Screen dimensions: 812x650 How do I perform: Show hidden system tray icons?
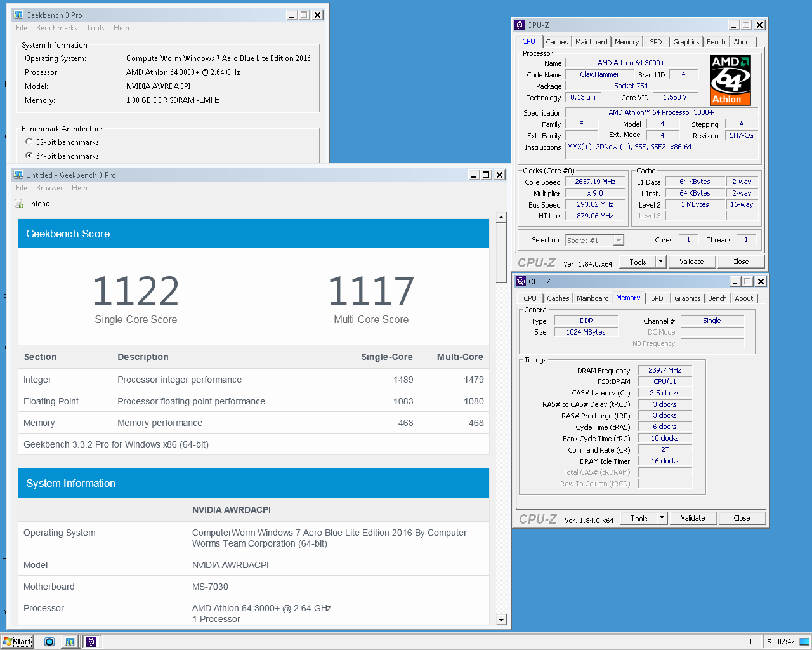[769, 641]
